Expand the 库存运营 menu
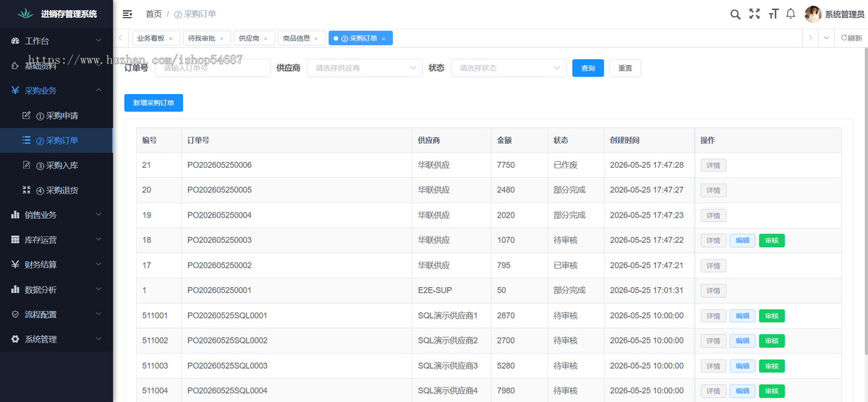 (x=99, y=240)
